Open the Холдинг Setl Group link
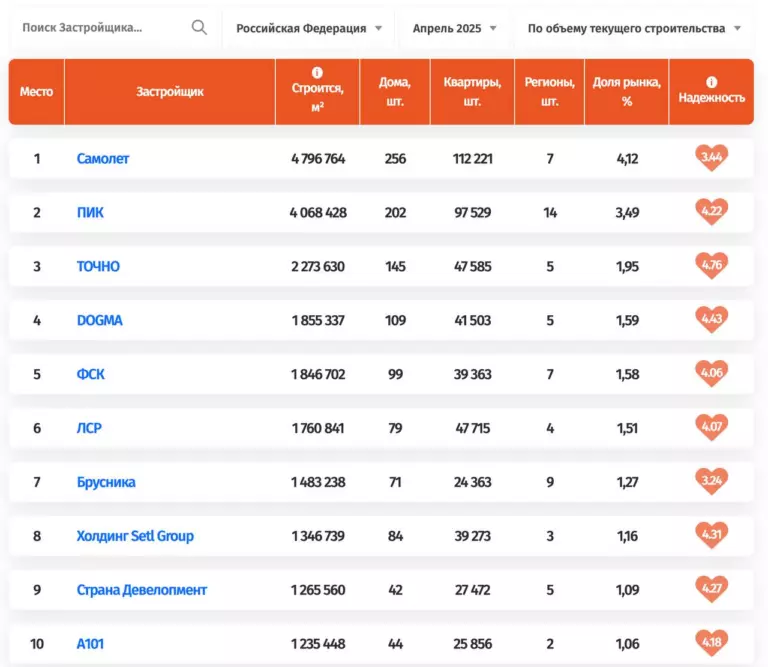This screenshot has width=768, height=667. tap(135, 536)
